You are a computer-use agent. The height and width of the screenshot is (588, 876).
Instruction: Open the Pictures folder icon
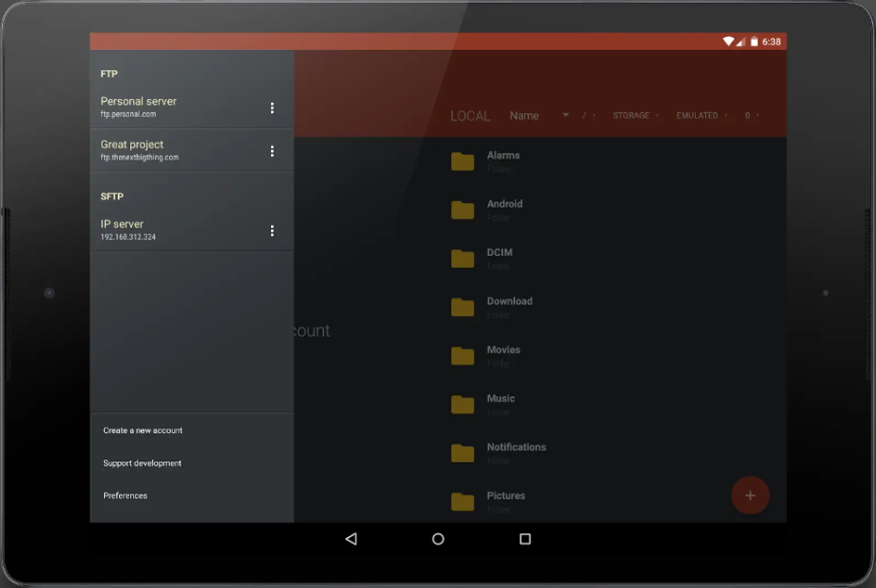pyautogui.click(x=463, y=501)
